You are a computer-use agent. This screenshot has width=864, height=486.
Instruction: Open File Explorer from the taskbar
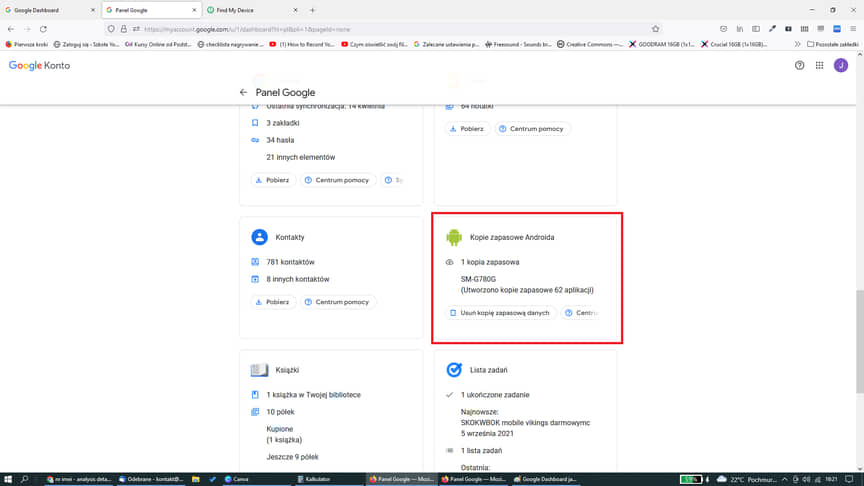click(x=196, y=479)
